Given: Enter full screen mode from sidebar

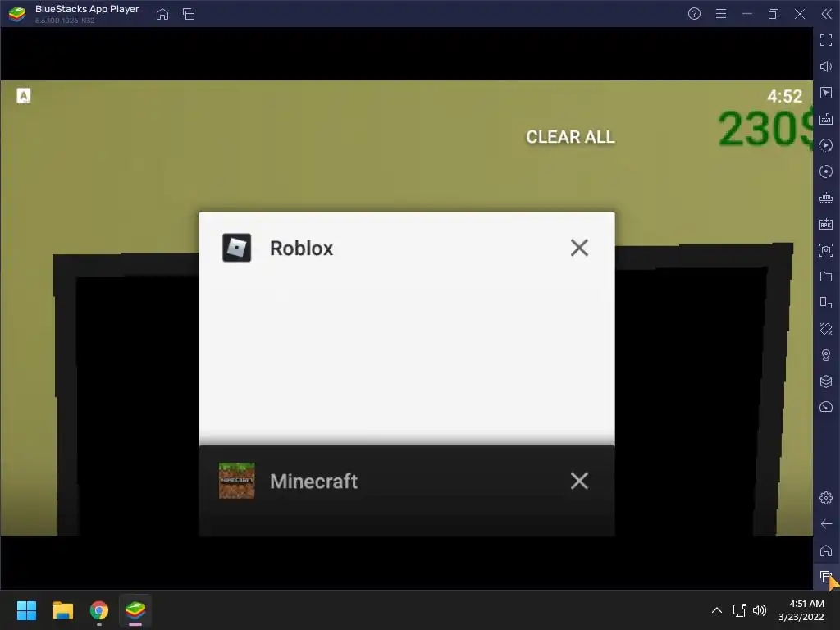Looking at the screenshot, I should pyautogui.click(x=826, y=40).
